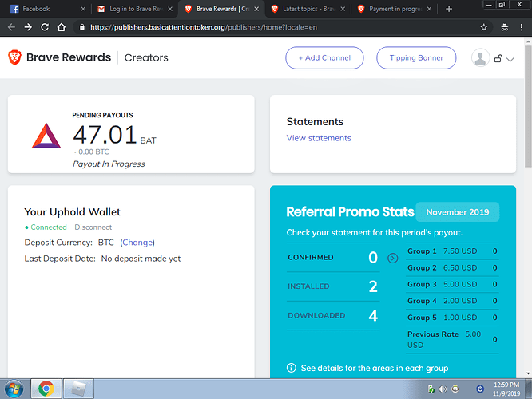Close the Facebook tab
This screenshot has width=532, height=399.
83,9
